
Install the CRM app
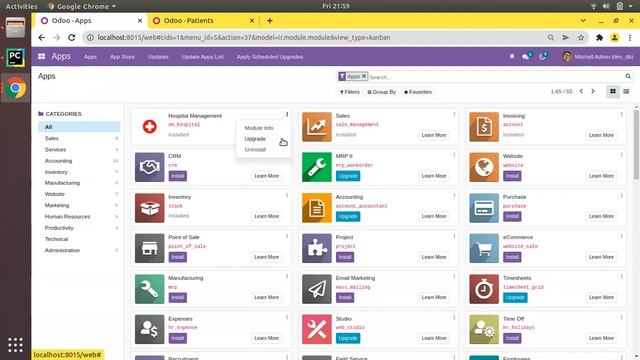pos(178,176)
